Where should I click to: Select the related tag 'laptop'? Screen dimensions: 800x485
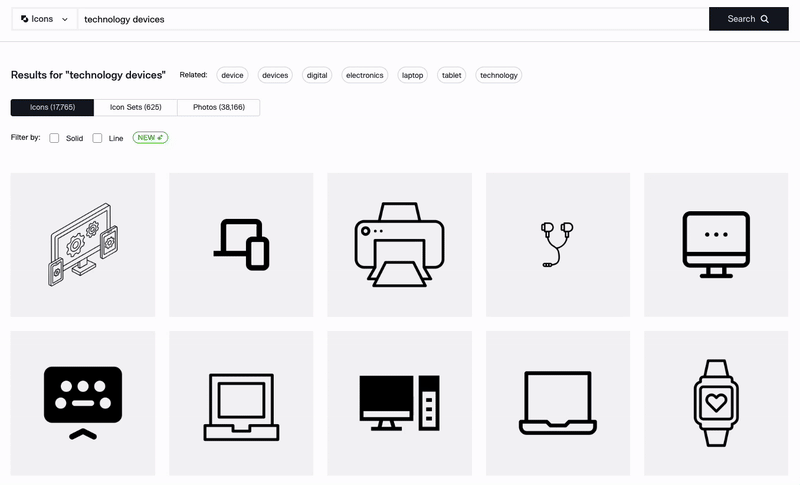pyautogui.click(x=412, y=75)
